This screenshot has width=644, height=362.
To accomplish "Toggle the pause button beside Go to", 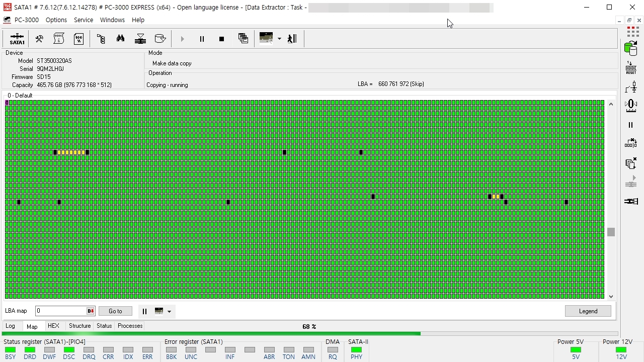I will click(x=144, y=311).
